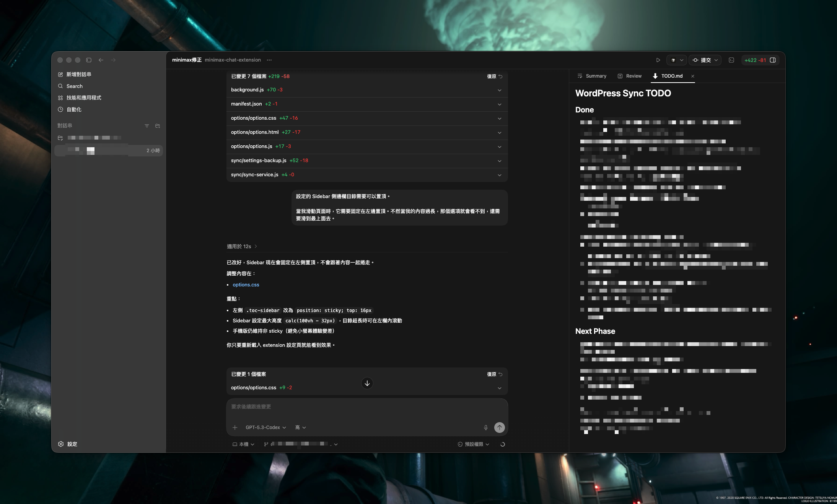The height and width of the screenshot is (504, 837).
Task: Expand the sync/settings-backup.js diff row
Action: (x=367, y=161)
